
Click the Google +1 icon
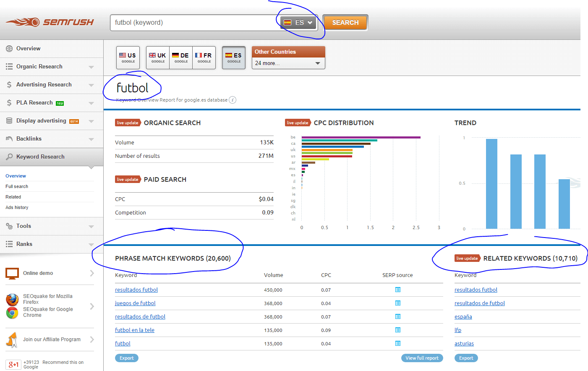point(13,365)
